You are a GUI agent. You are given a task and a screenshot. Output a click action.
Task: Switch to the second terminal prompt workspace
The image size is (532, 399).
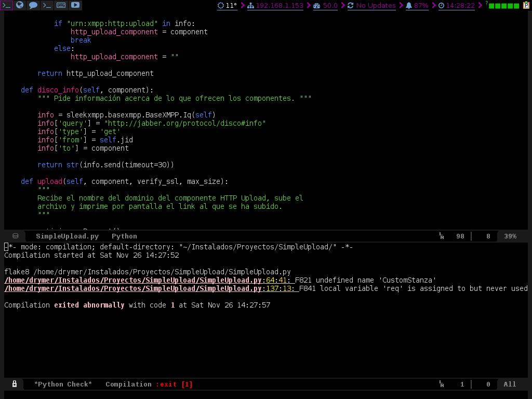tap(47, 5)
